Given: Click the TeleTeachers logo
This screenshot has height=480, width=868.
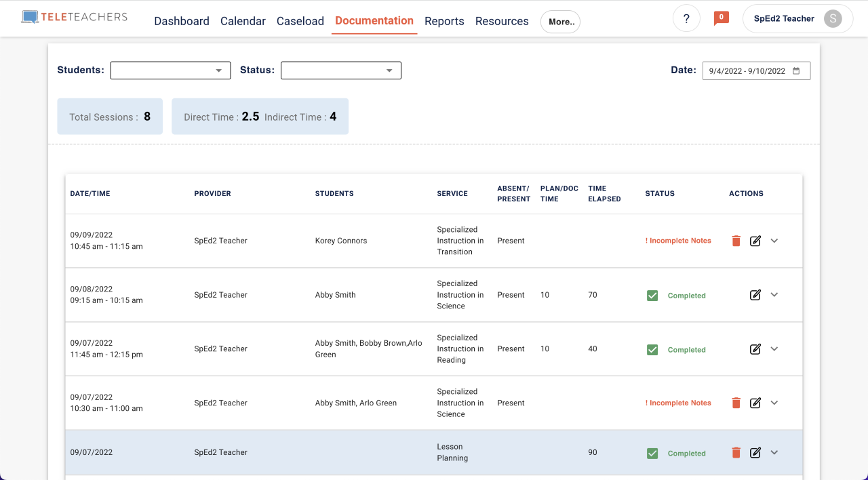Looking at the screenshot, I should click(x=75, y=17).
